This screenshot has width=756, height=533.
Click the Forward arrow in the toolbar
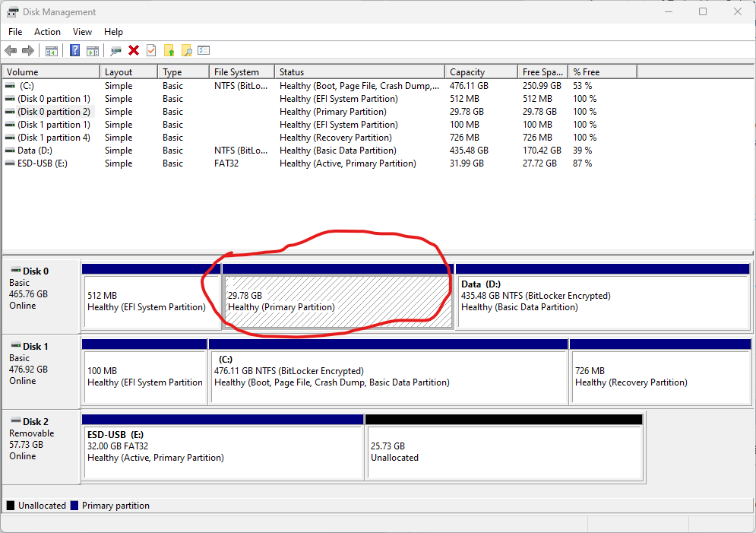click(x=28, y=51)
